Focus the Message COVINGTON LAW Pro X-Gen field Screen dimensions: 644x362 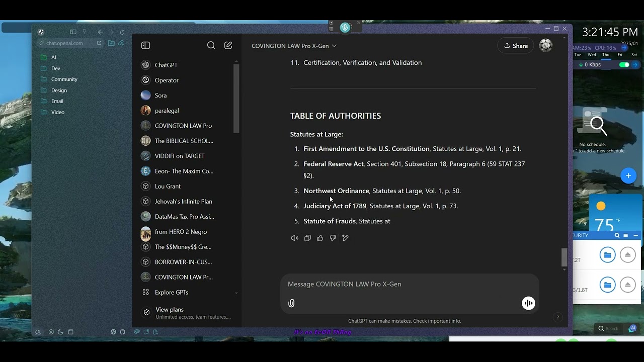pos(410,284)
